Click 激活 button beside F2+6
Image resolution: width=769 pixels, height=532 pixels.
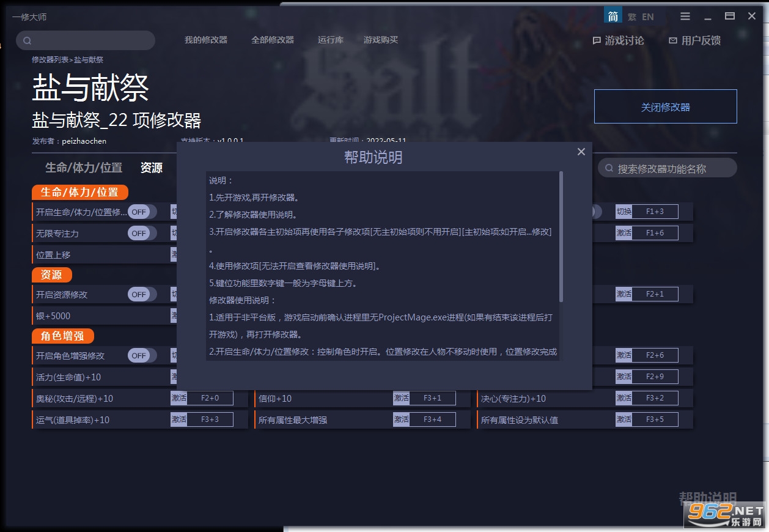tap(624, 355)
